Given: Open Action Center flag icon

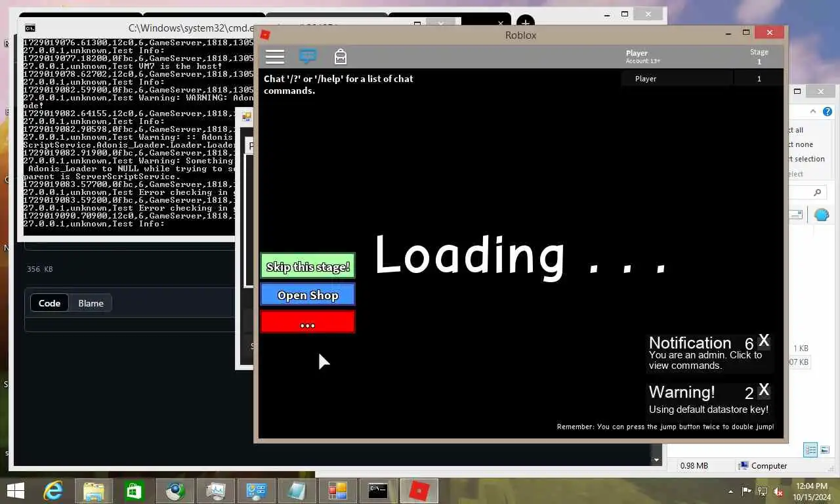Looking at the screenshot, I should (x=747, y=491).
